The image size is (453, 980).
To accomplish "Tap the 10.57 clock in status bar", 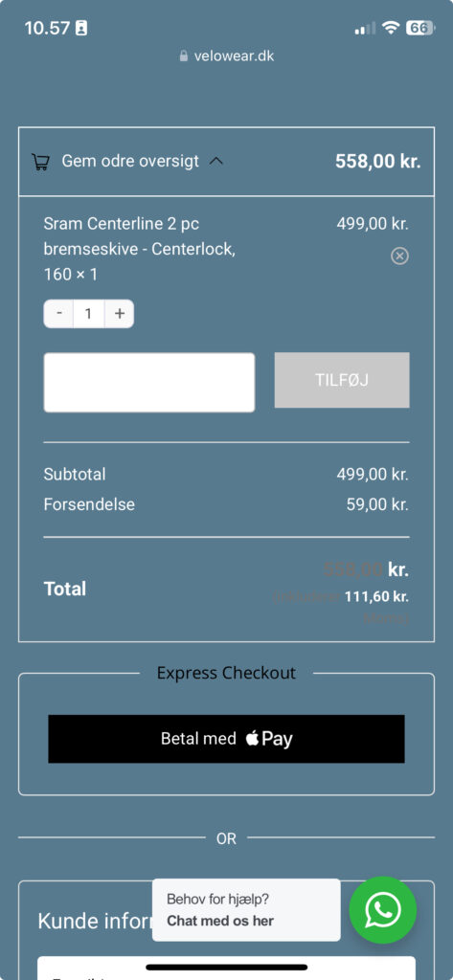I will coord(47,28).
